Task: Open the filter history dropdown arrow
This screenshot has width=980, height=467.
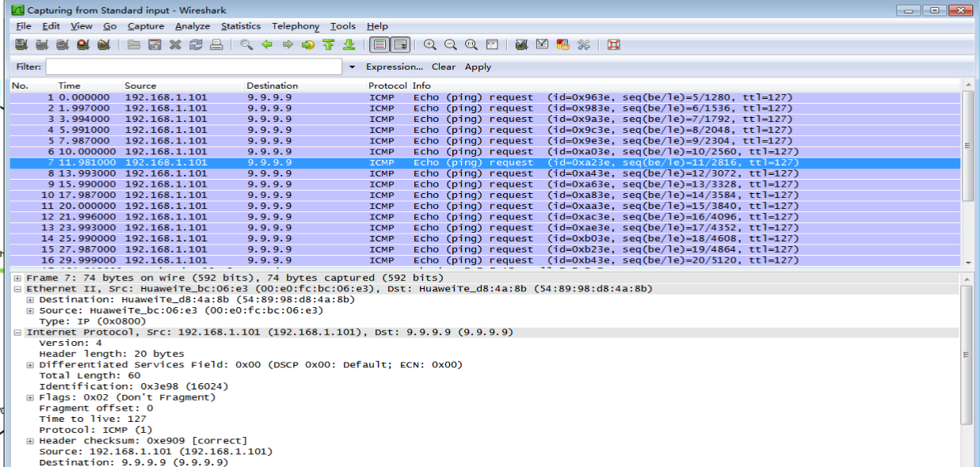Action: click(352, 67)
